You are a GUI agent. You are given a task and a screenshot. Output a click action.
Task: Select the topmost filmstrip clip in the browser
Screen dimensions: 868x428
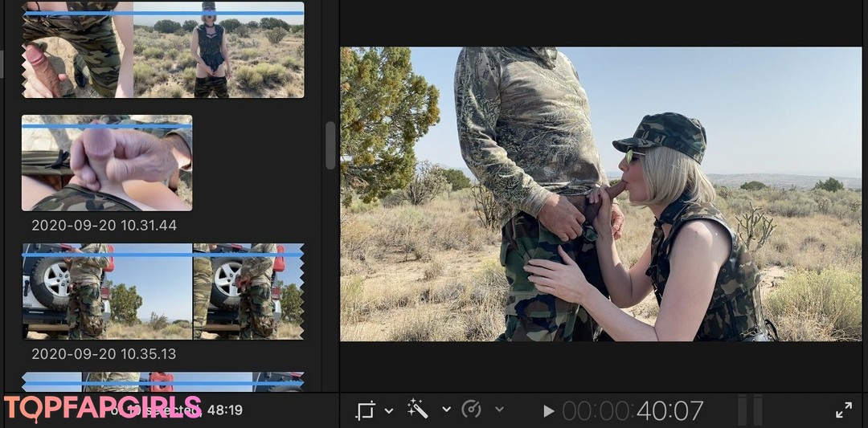163,50
